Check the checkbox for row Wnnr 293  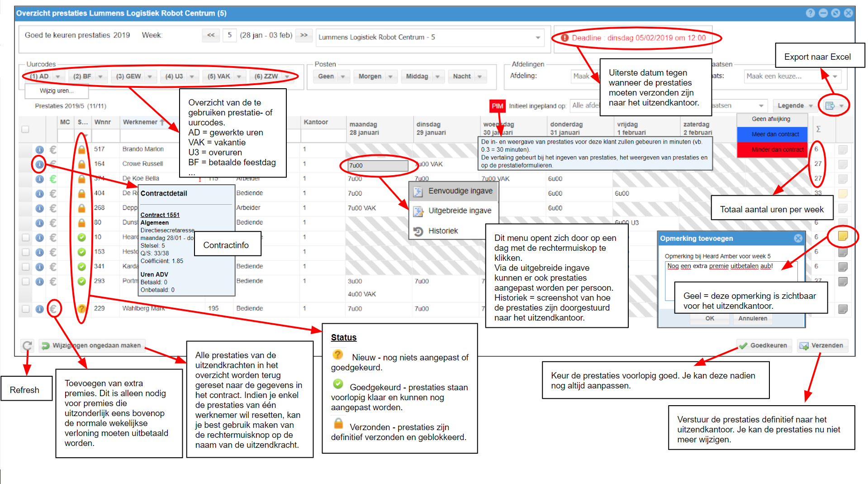[x=26, y=282]
